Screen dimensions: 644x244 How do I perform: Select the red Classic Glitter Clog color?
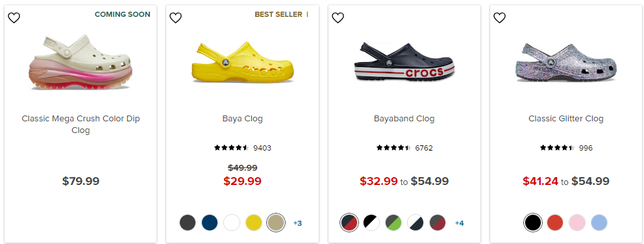(x=555, y=223)
